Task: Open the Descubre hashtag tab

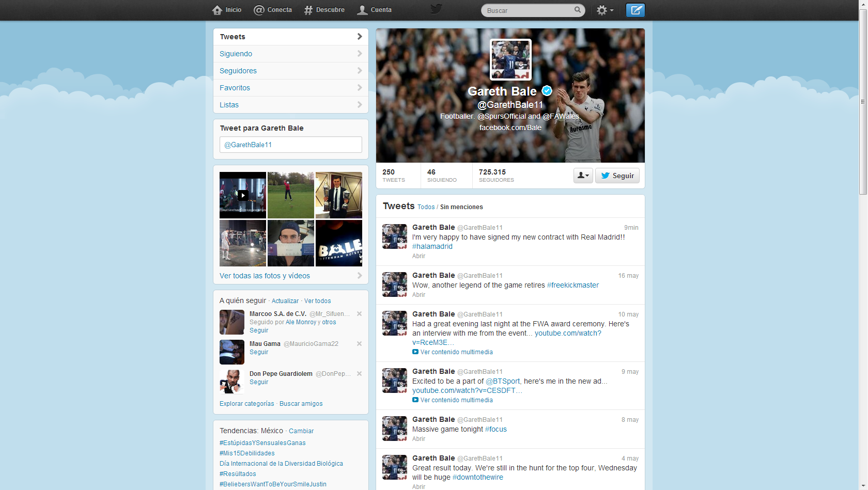Action: [324, 10]
